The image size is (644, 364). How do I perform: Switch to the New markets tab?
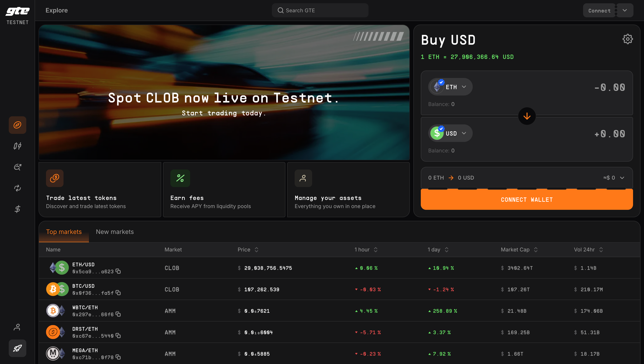click(x=115, y=232)
